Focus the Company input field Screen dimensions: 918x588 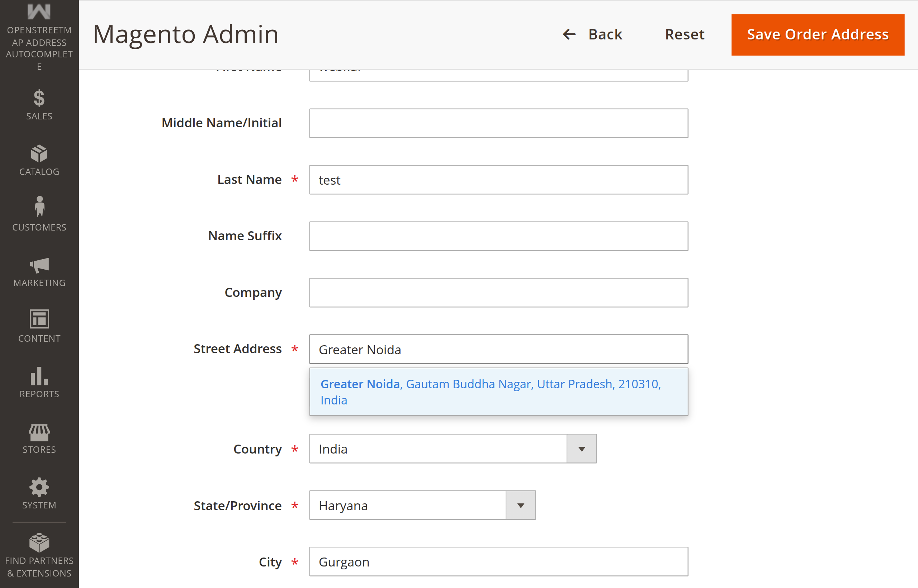coord(499,293)
